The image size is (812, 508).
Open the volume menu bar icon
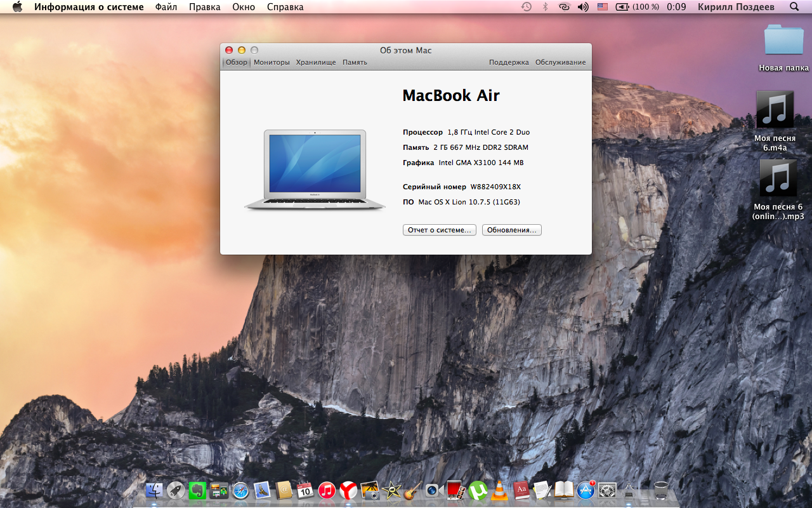pos(583,7)
